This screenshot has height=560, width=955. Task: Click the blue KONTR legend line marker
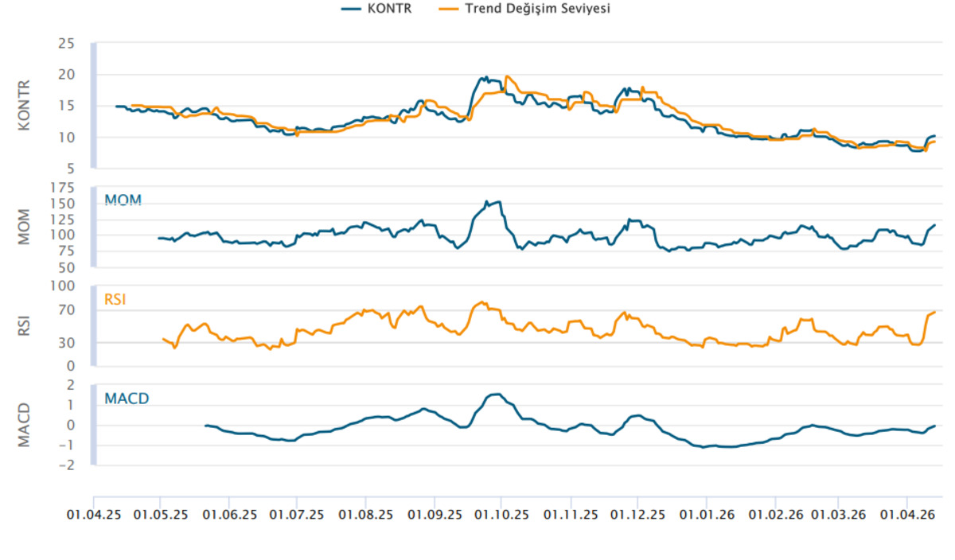click(351, 9)
